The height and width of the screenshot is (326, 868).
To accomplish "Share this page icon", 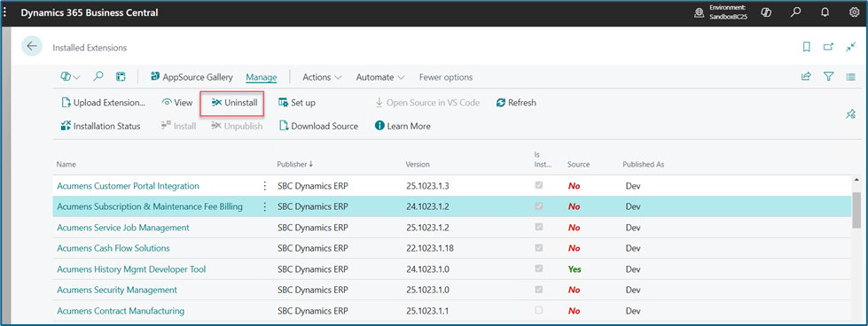I will pyautogui.click(x=806, y=77).
